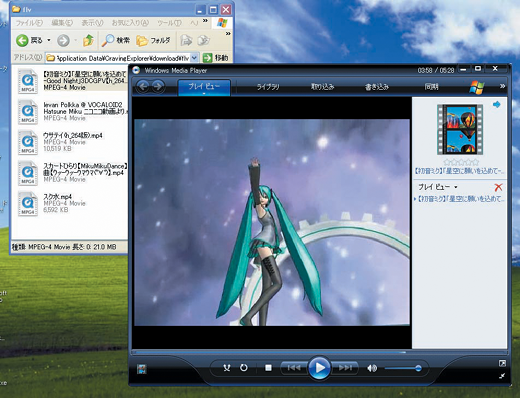Rate the video using the star rating
The height and width of the screenshot is (398, 520).
tap(461, 162)
